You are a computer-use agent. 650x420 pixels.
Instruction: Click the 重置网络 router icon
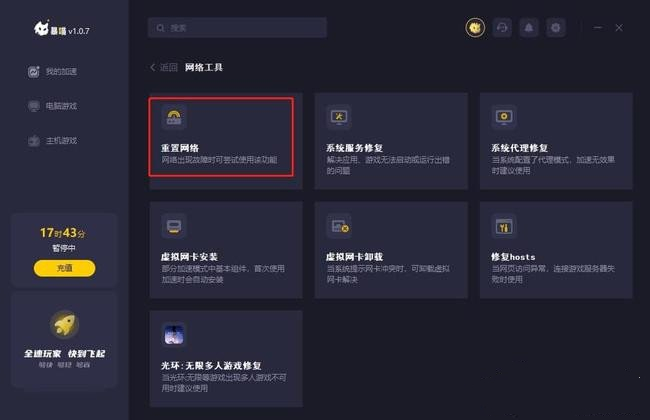pyautogui.click(x=174, y=117)
